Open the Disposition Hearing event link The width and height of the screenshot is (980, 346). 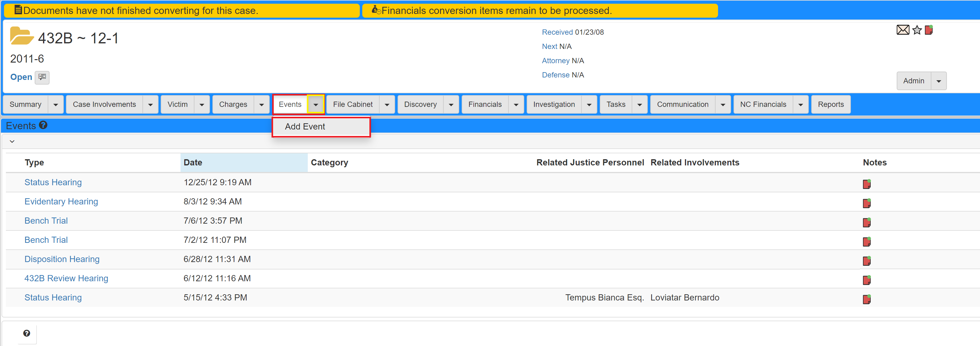coord(62,259)
